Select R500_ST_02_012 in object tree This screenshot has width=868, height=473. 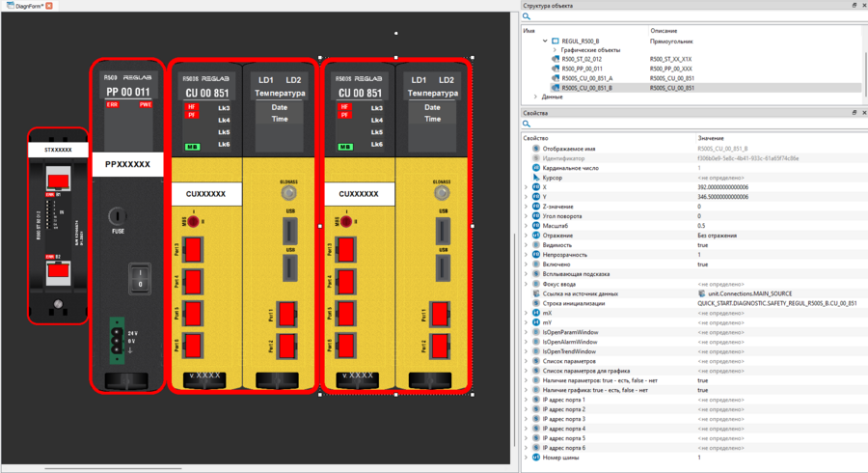pos(587,60)
